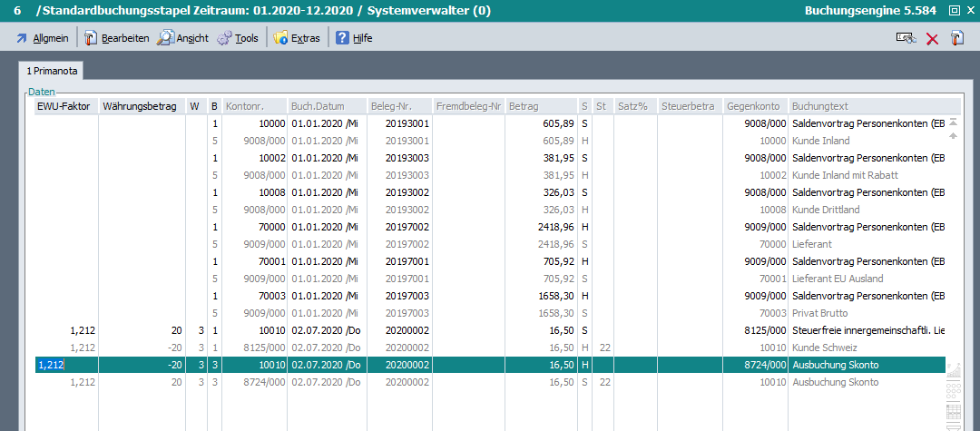
Task: Select the 1 Primanota tab
Action: (52, 70)
